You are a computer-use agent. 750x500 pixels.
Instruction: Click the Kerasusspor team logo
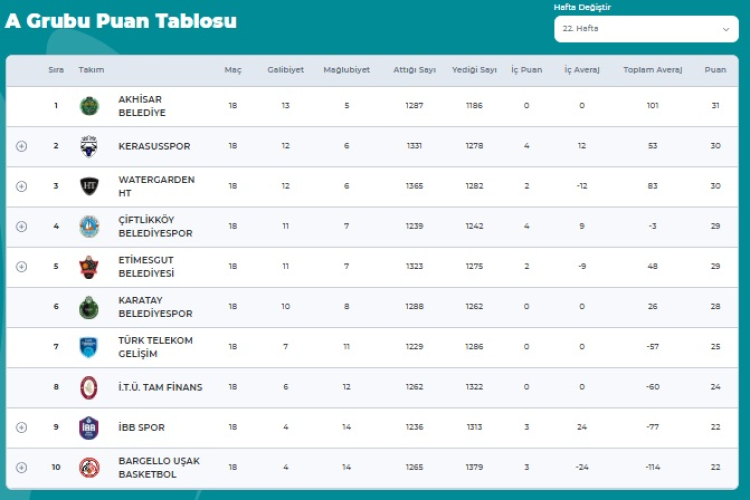89,146
